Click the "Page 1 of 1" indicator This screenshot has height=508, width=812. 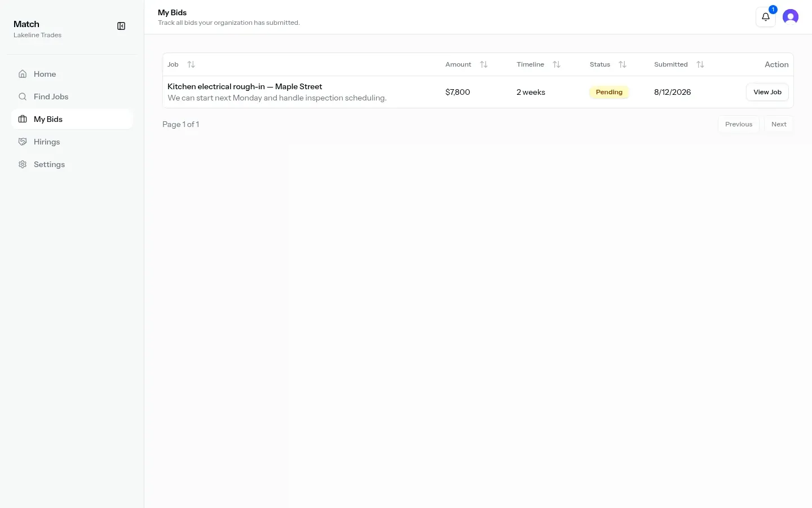tap(180, 124)
